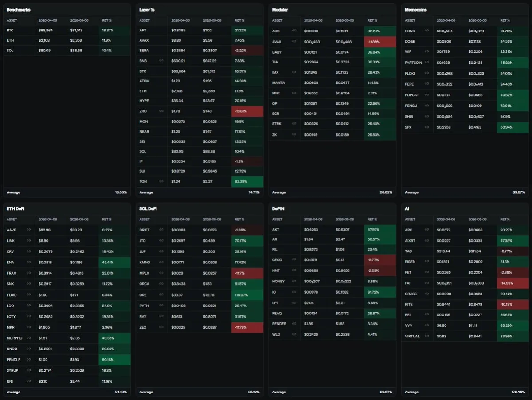Click the AI panel title
Screen dimensions: 532x400
pos(407,208)
